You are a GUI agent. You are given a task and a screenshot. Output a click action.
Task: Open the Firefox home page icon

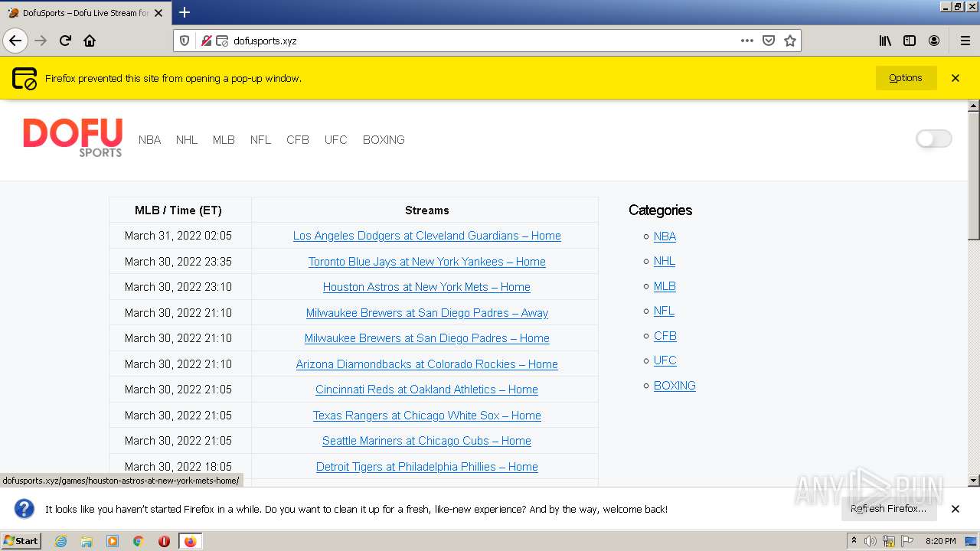[x=90, y=41]
